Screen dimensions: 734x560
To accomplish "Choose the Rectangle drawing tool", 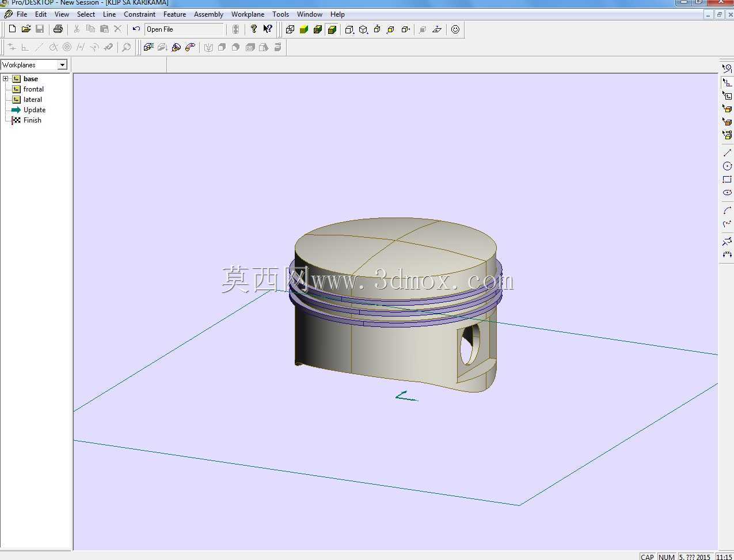I will point(727,179).
